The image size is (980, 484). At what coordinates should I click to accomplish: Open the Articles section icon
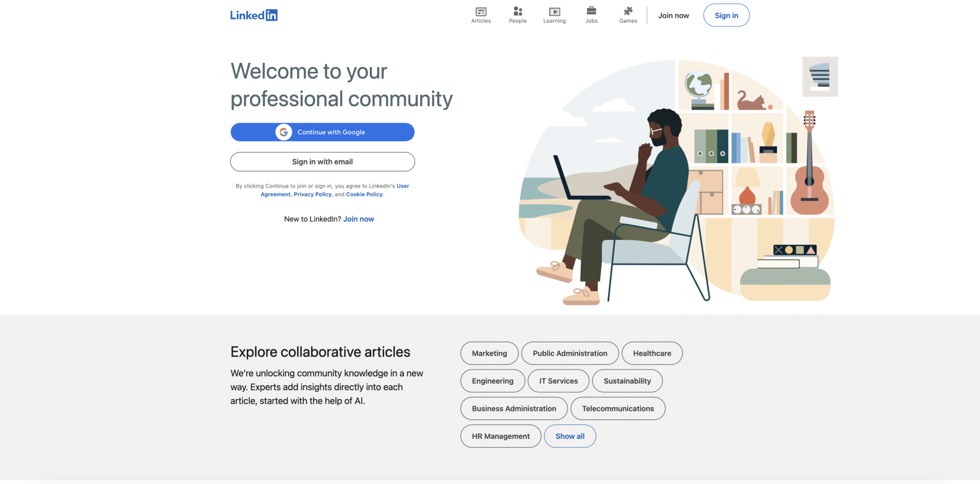pos(480,11)
